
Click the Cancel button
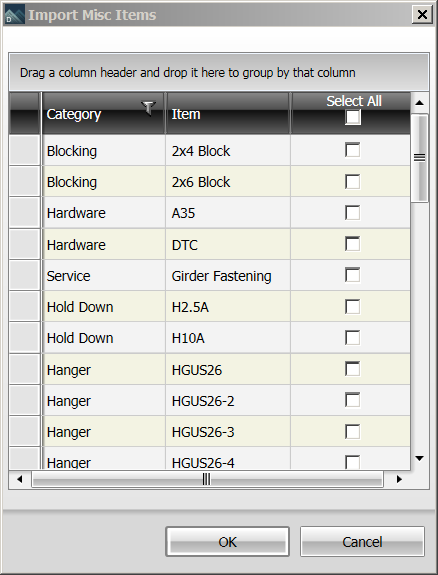tap(362, 542)
